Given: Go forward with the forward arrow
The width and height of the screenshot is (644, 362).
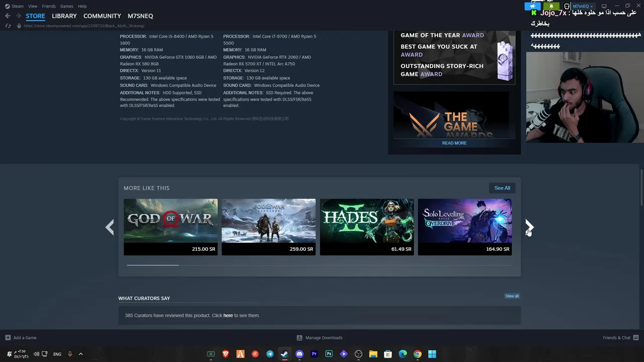Looking at the screenshot, I should pos(18,16).
